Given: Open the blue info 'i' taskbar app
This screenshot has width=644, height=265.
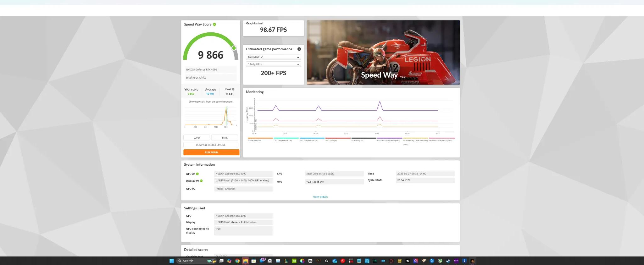Looking at the screenshot, I should [x=464, y=261].
